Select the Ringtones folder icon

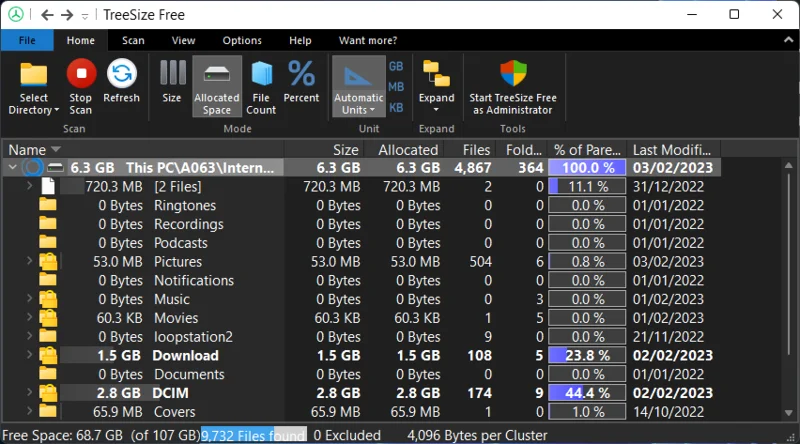point(48,205)
